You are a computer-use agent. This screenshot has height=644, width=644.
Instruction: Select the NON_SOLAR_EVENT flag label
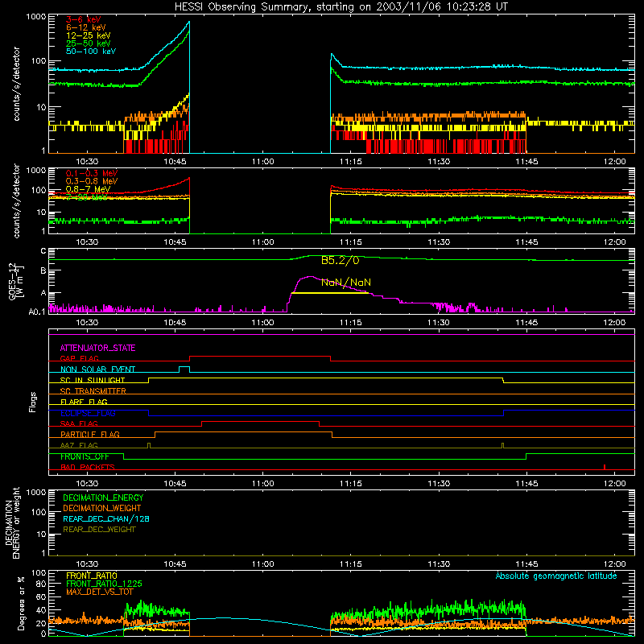(x=97, y=369)
